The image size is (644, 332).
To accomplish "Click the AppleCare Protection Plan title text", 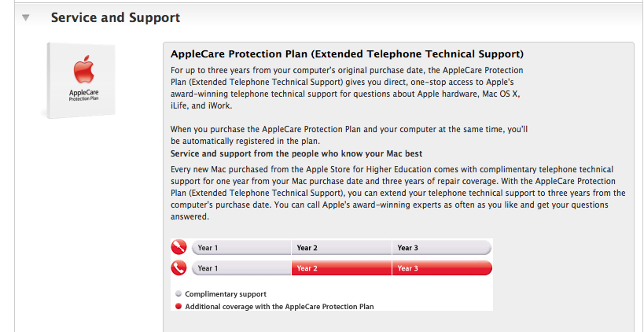I will click(347, 53).
